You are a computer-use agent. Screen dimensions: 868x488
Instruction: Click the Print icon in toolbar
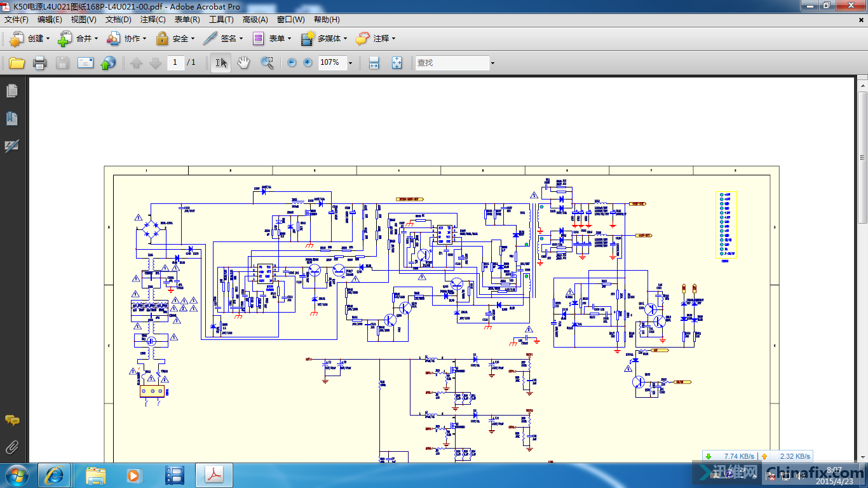click(x=39, y=63)
